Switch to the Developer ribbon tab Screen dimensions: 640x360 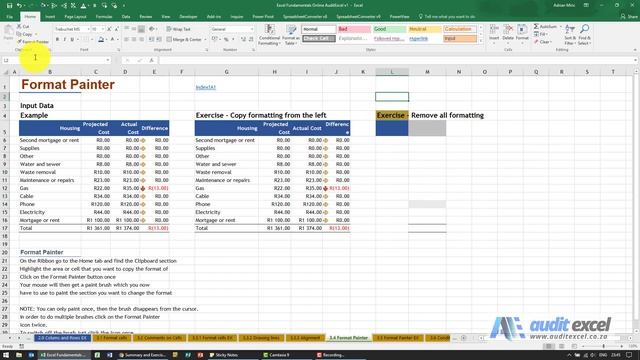click(x=188, y=17)
